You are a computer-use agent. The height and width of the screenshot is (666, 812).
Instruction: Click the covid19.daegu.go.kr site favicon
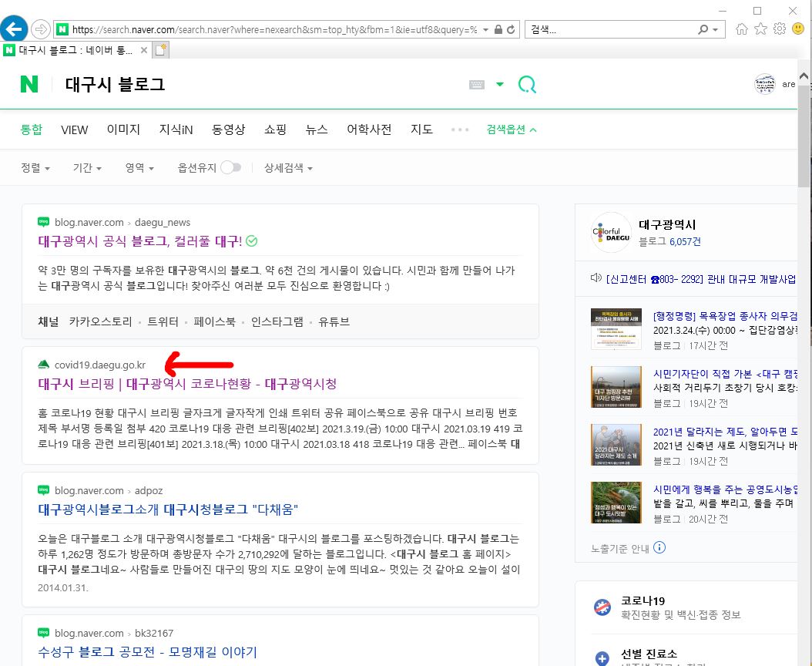(43, 365)
